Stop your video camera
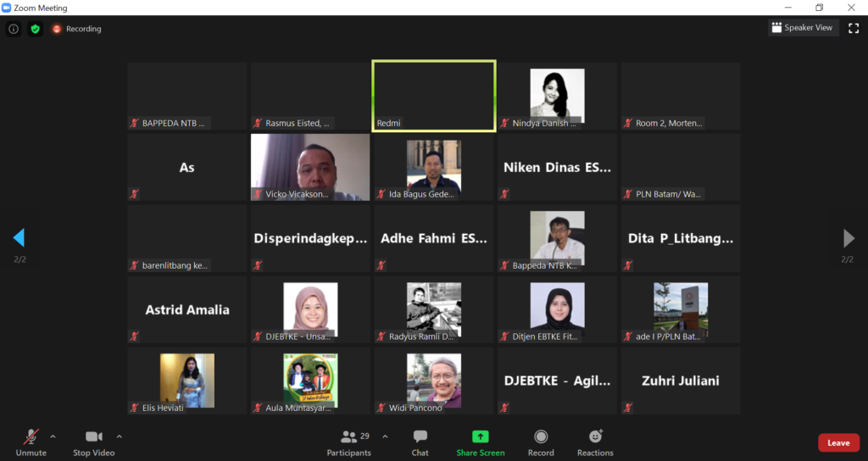 93,442
